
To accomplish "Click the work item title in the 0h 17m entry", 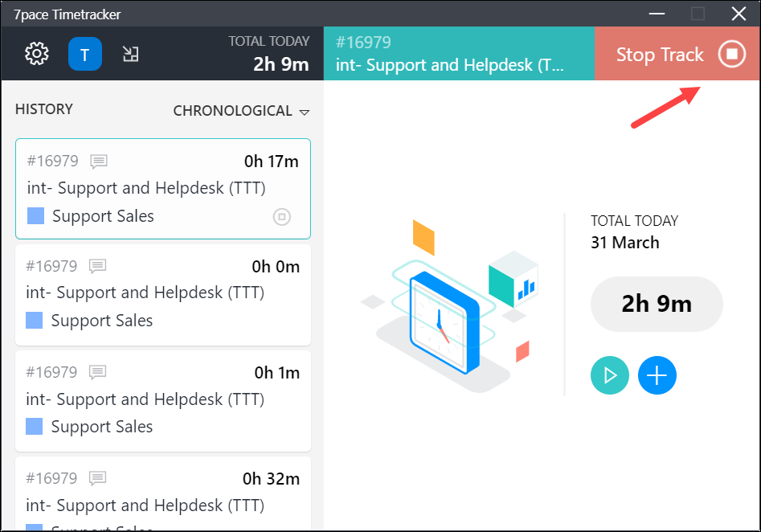I will coord(146,188).
